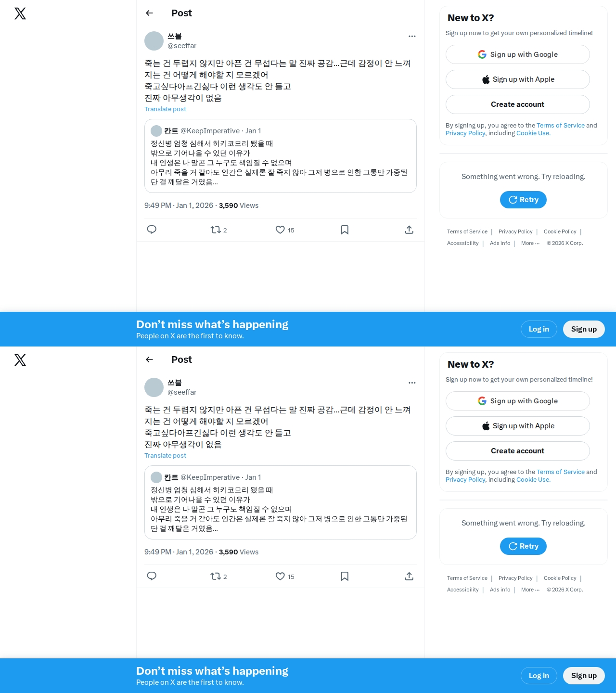Open the @seeffar profile avatar in the upper post

154,41
